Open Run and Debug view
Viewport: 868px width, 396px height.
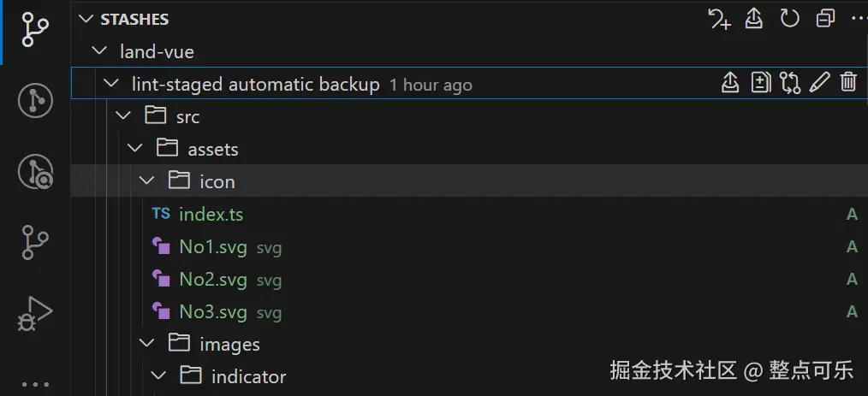[x=35, y=315]
